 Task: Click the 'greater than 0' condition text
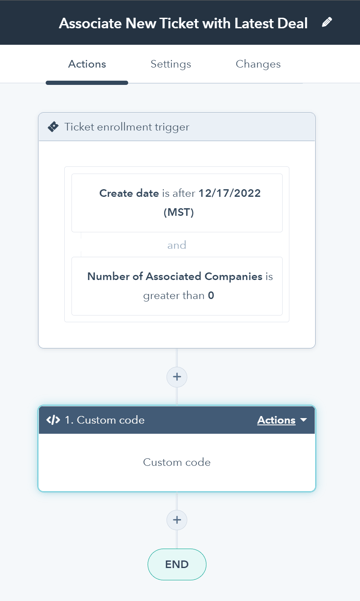tap(179, 296)
